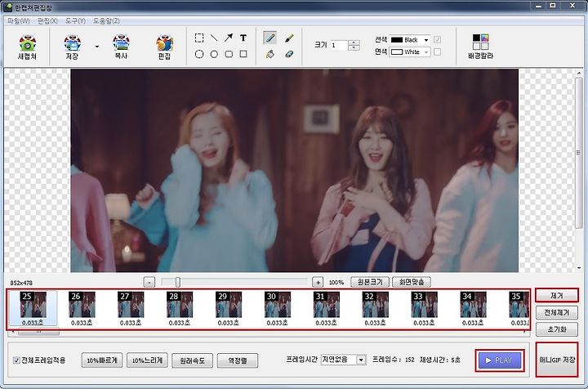Image resolution: width=588 pixels, height=389 pixels.
Task: Select the dashed rectangle selection tool
Action: point(199,38)
